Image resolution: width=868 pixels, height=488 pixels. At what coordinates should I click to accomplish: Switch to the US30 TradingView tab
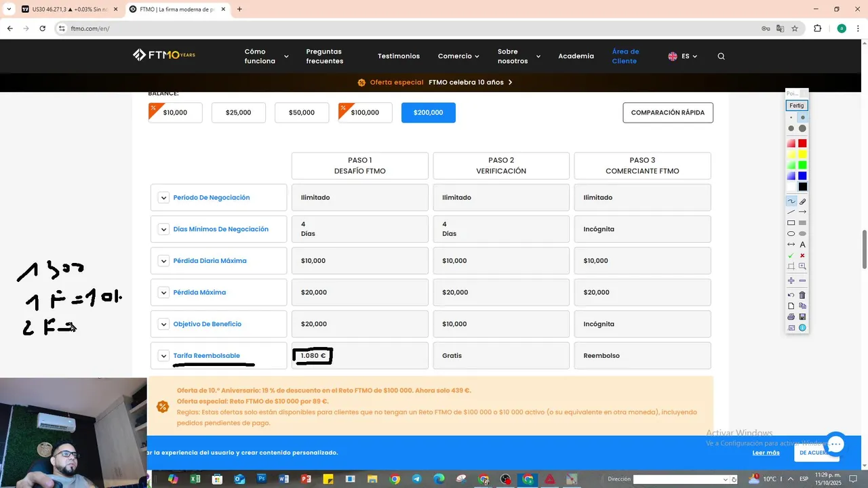[x=68, y=9]
